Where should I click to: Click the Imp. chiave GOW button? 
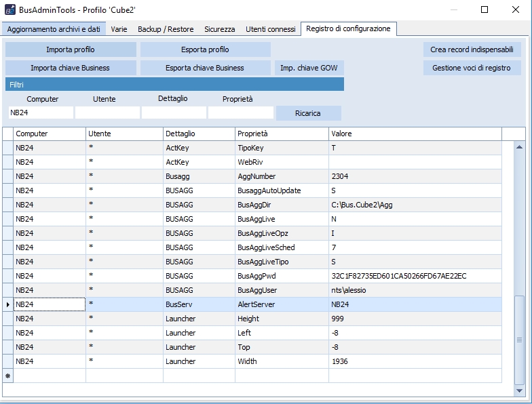pos(309,68)
